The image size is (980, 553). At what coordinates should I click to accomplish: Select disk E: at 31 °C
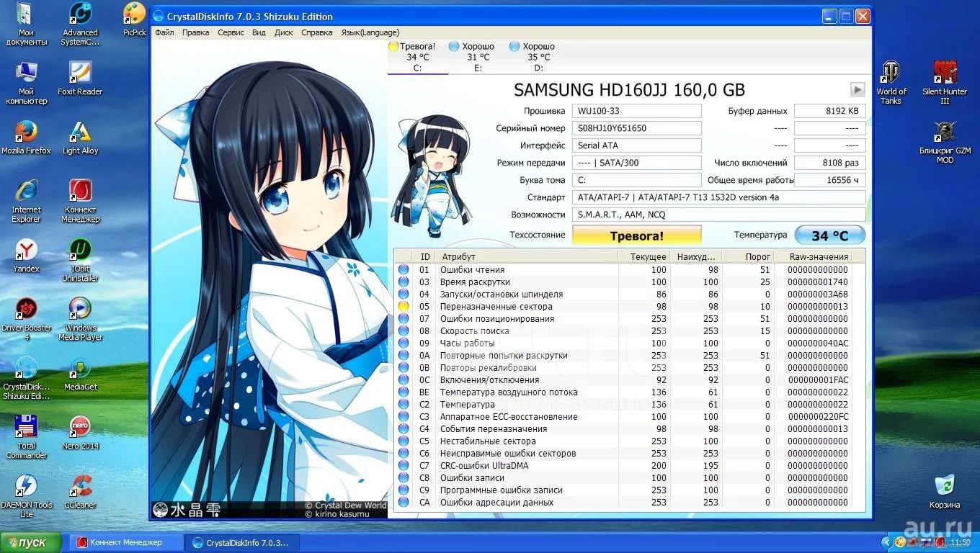[477, 57]
